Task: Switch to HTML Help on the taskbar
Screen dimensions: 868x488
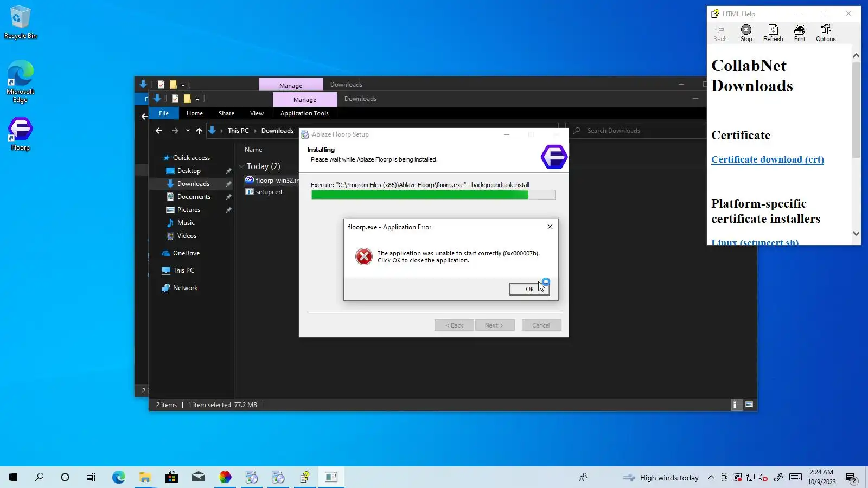Action: [x=305, y=477]
